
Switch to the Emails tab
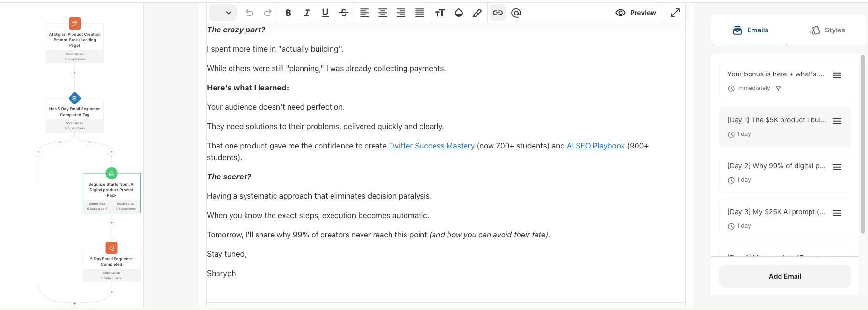click(750, 30)
